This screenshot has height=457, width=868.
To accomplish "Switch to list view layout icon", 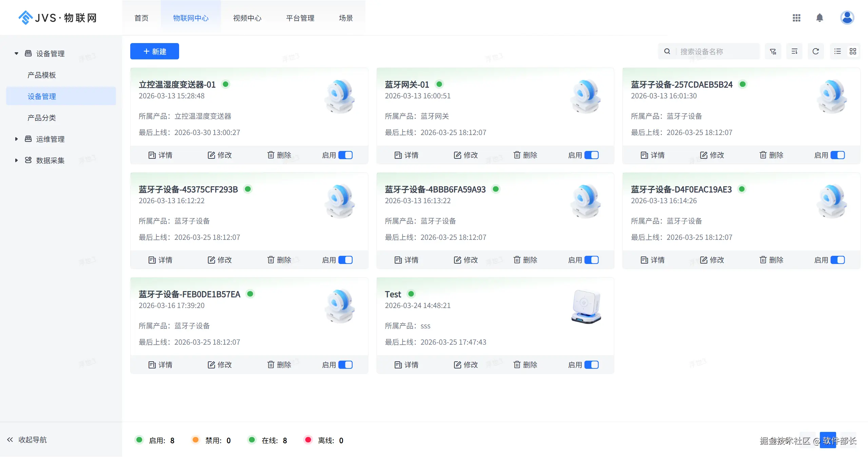I will [x=837, y=52].
